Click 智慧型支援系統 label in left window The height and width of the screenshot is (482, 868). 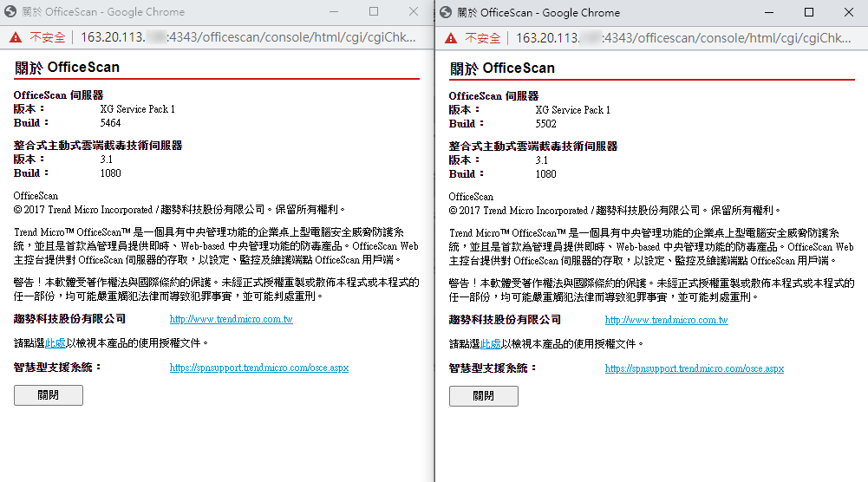tap(57, 367)
